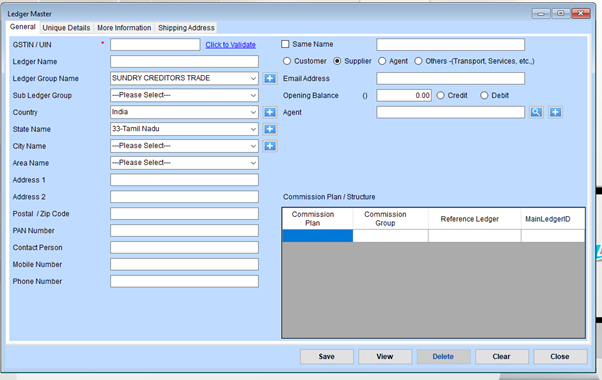Add a new Country with plus icon
This screenshot has width=602, height=380.
pos(270,112)
